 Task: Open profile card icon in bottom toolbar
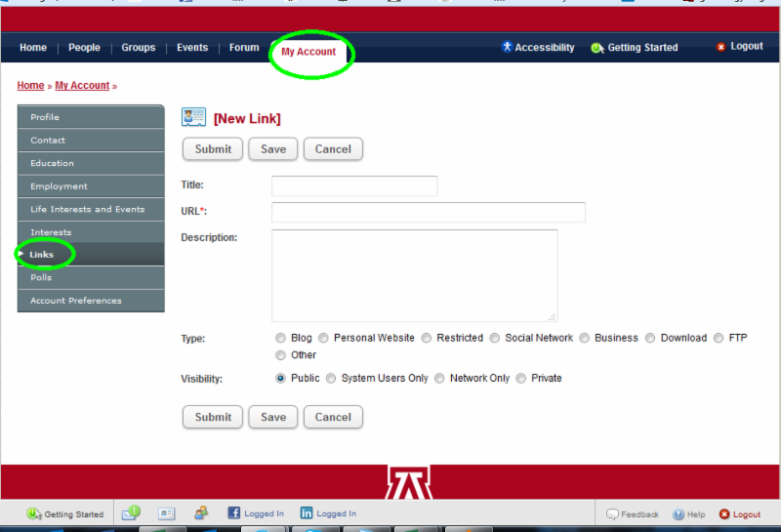point(166,513)
